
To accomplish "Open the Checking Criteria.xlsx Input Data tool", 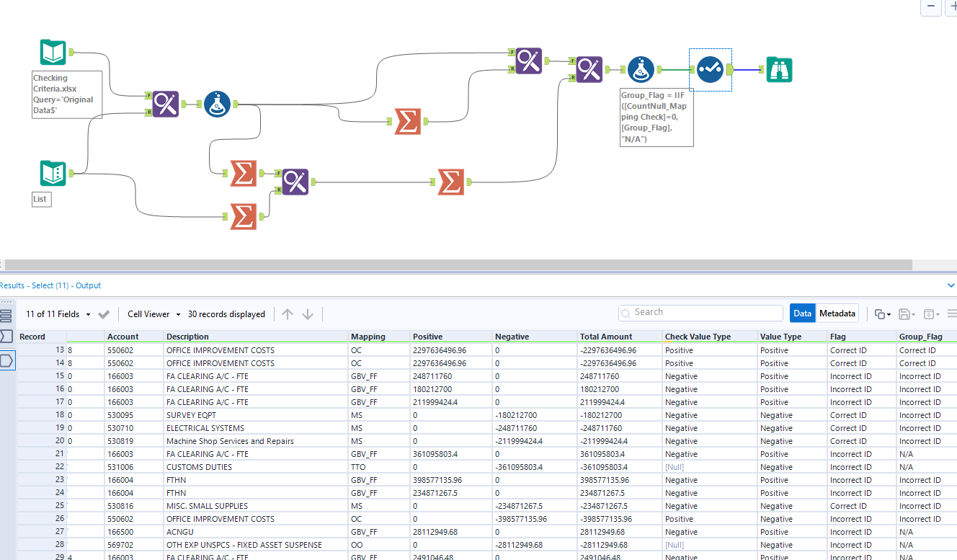I will click(x=53, y=51).
